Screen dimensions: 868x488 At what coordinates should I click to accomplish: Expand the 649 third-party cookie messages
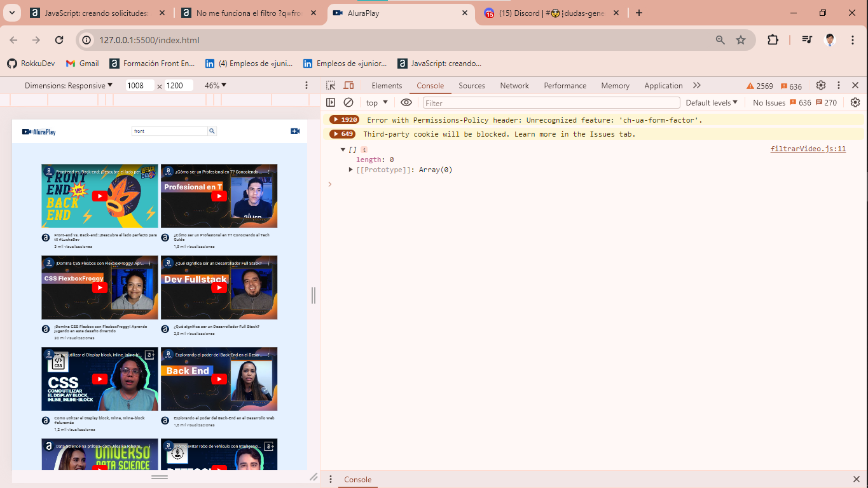(x=342, y=134)
